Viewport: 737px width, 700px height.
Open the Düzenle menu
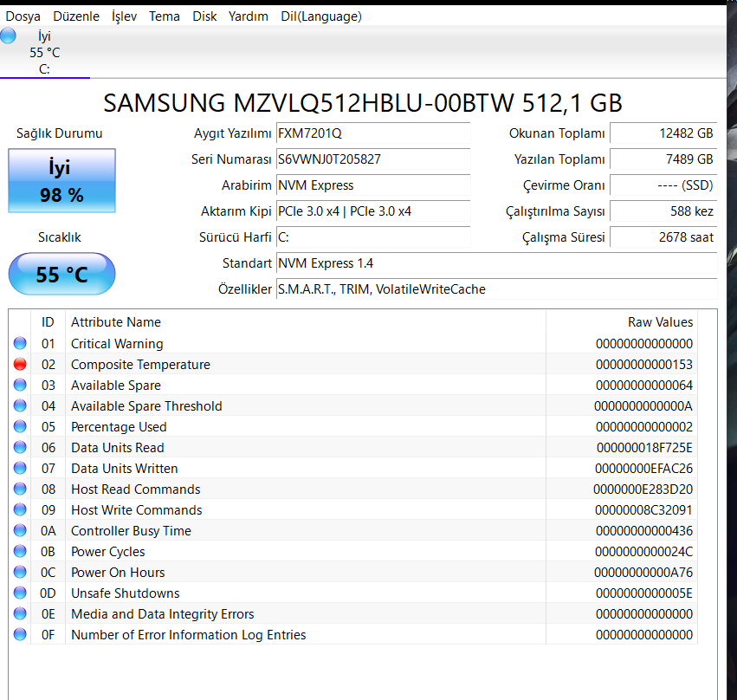(76, 16)
